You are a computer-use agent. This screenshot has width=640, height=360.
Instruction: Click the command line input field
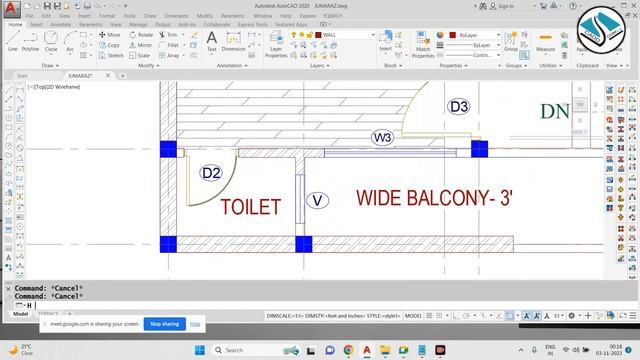click(x=327, y=305)
